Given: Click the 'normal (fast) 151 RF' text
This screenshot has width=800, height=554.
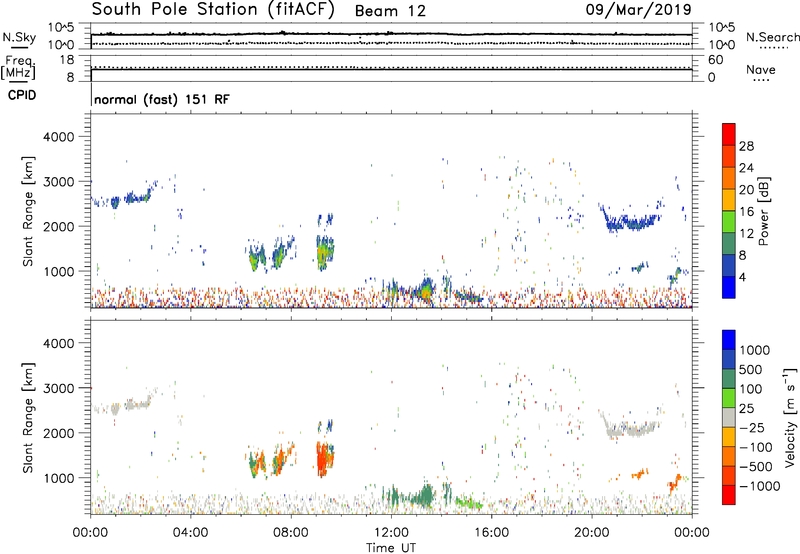Looking at the screenshot, I should 162,99.
